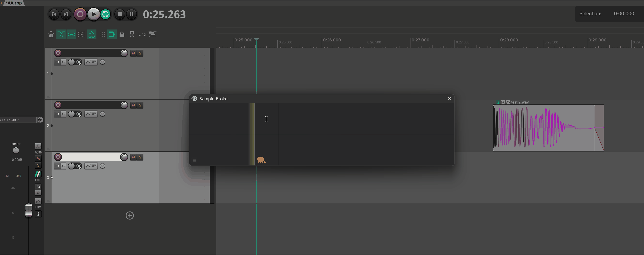This screenshot has height=255, width=644.
Task: Open track 3 TRIM envelope menu
Action: click(x=91, y=166)
